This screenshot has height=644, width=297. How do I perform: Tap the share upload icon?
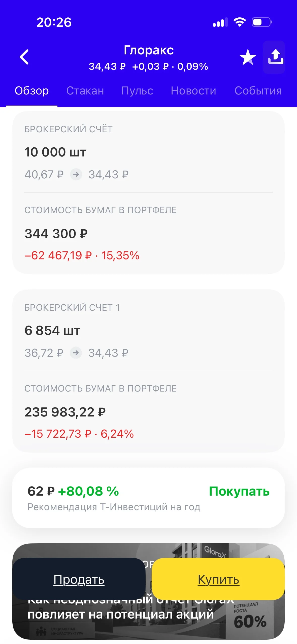[276, 57]
